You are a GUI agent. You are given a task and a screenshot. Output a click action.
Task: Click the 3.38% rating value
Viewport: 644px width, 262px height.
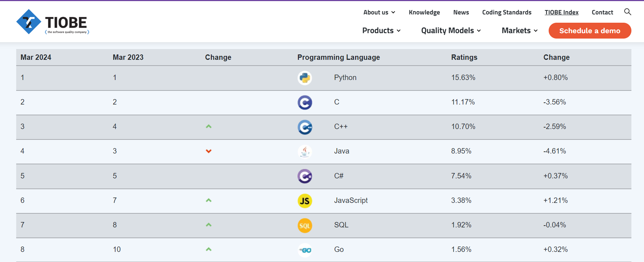coord(461,200)
